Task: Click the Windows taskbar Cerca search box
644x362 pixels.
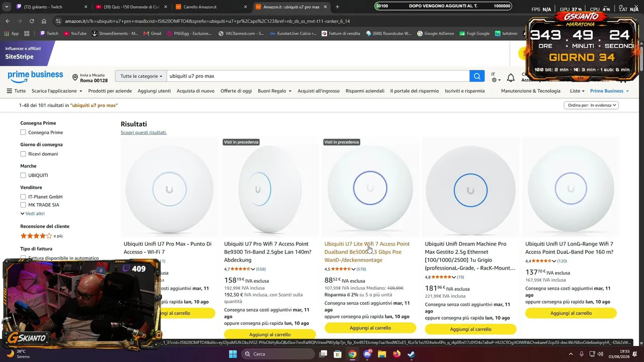Action: tap(278, 354)
